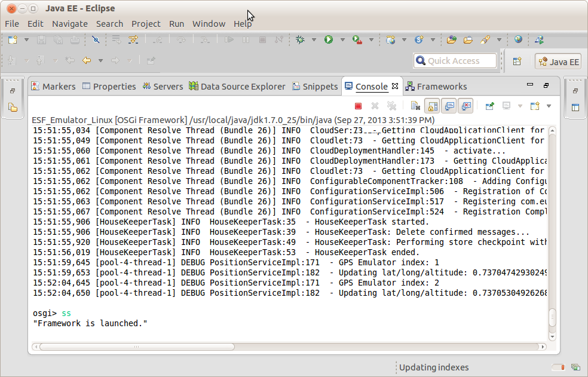The image size is (588, 377).
Task: Switch to the Data Source Explorer tab
Action: click(x=237, y=86)
